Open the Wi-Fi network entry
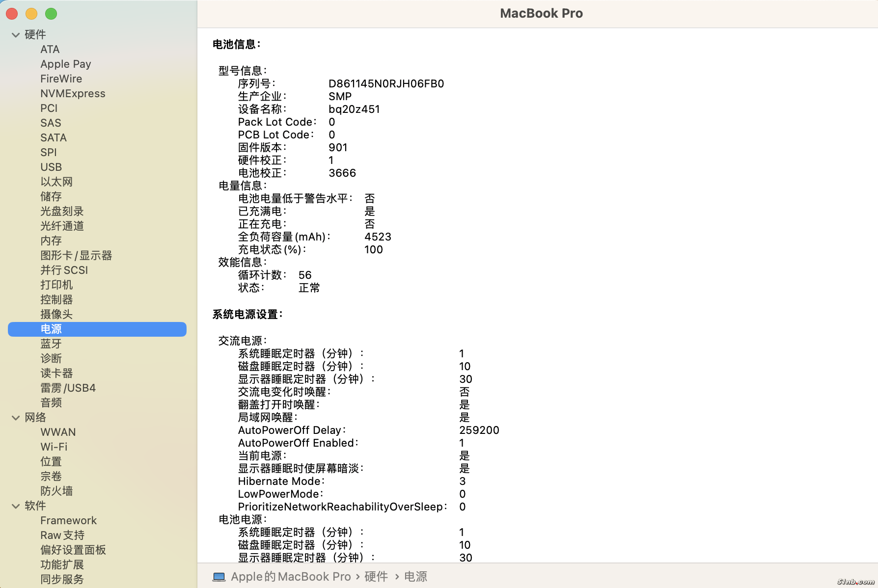 point(54,447)
